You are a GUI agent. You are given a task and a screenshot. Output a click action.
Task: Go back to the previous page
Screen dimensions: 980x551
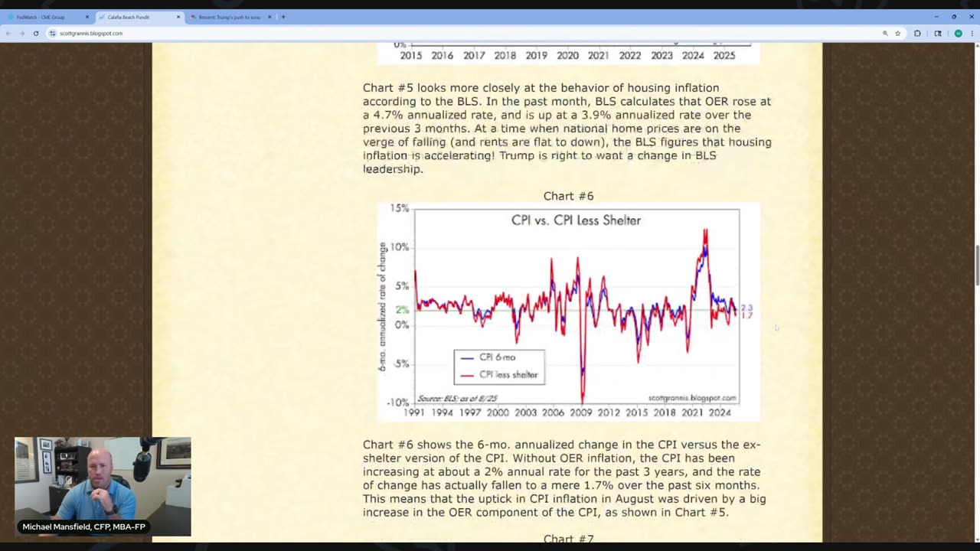pyautogui.click(x=8, y=34)
